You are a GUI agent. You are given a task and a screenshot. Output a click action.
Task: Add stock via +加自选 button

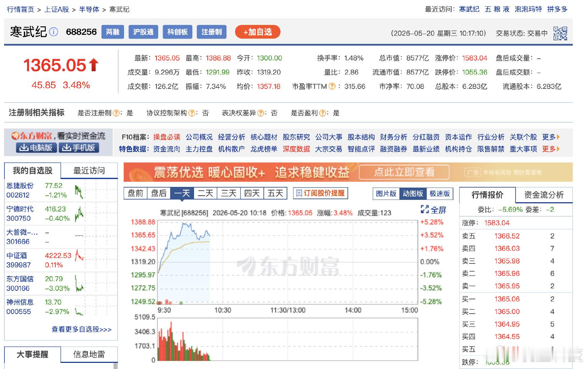coord(258,32)
